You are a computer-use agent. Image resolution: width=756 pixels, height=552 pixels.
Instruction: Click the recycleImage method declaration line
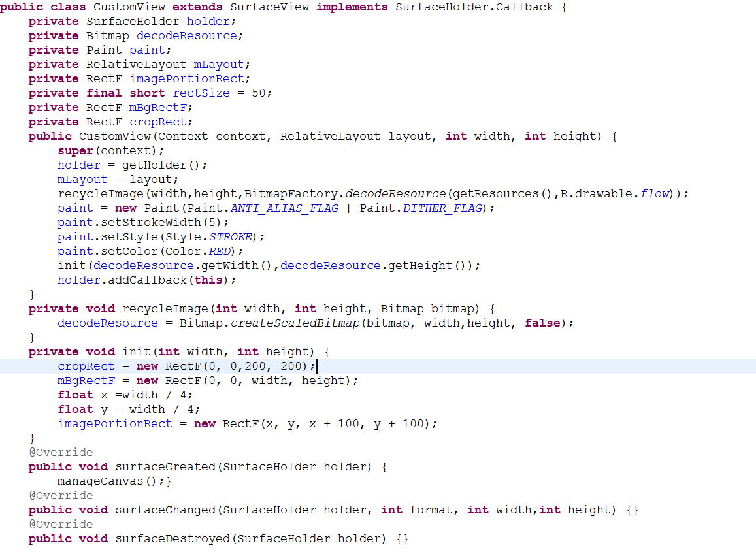[261, 309]
